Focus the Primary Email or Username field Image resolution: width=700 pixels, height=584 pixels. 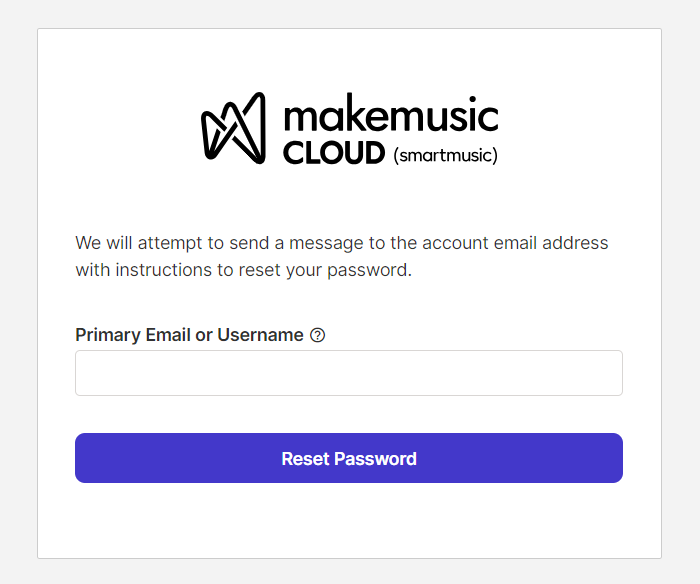349,373
